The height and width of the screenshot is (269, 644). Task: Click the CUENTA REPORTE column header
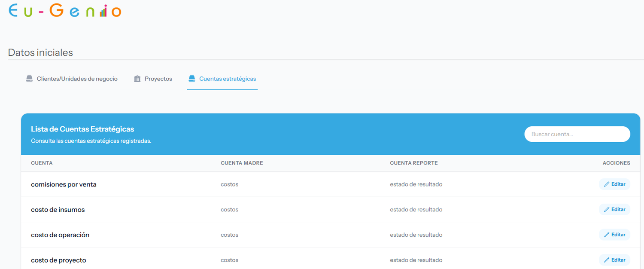point(414,163)
